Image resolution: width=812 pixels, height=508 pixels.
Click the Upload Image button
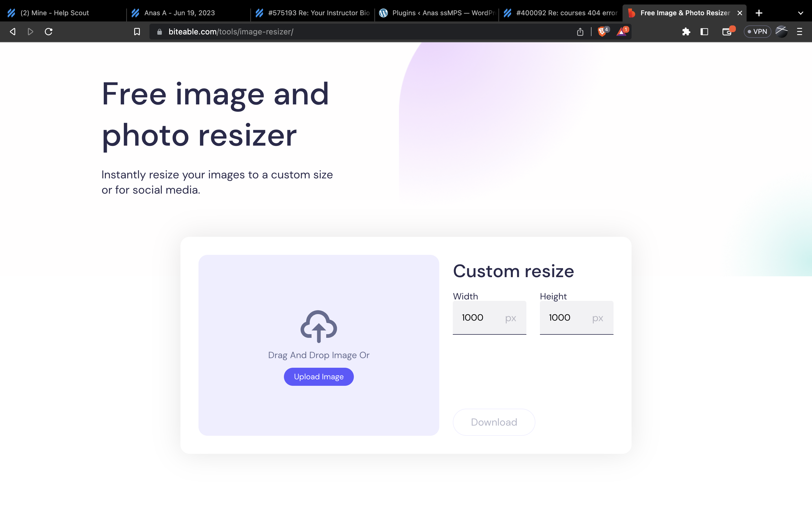pyautogui.click(x=319, y=377)
